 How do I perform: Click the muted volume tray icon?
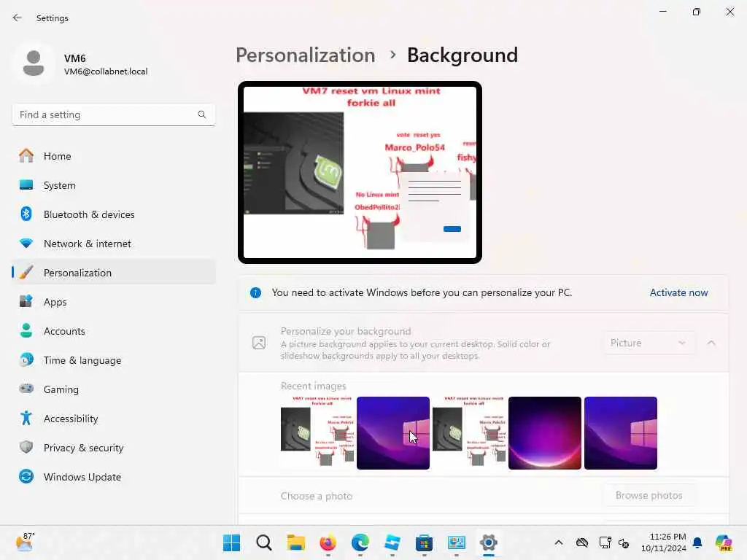point(624,542)
